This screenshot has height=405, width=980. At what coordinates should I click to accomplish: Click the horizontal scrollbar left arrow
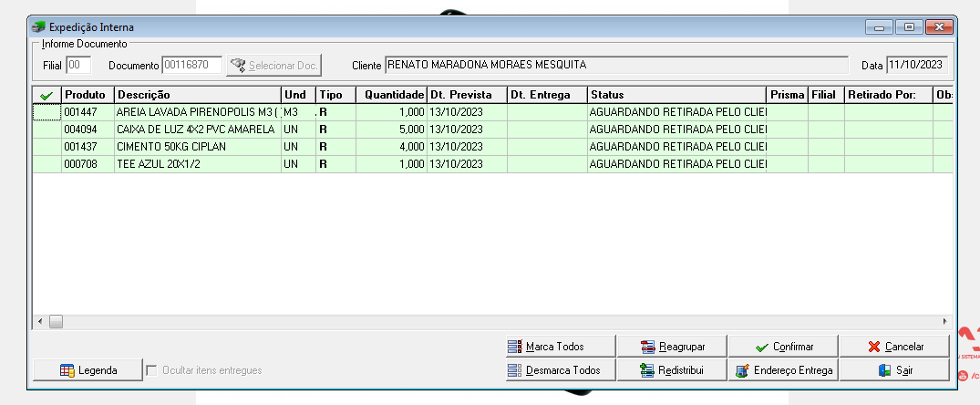pyautogui.click(x=40, y=321)
